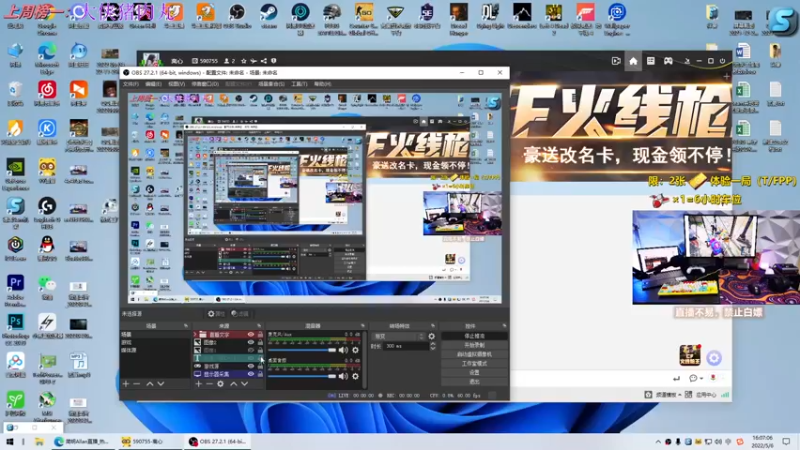
Task: Move selected source down in Sources panel
Action: pos(244,384)
